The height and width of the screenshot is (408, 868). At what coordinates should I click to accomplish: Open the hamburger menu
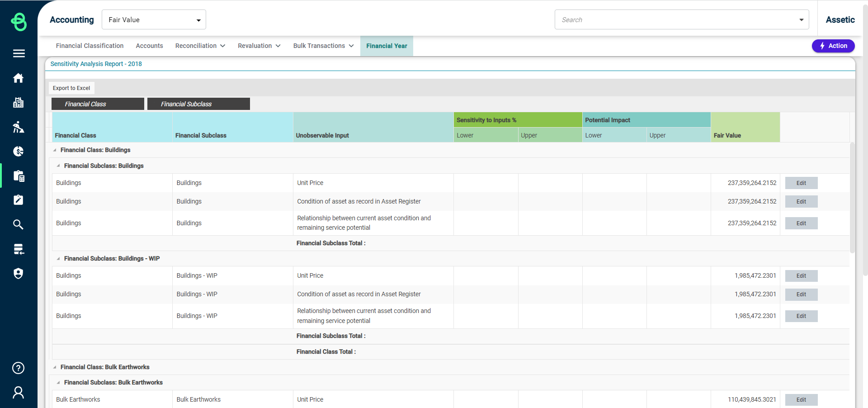pos(19,53)
